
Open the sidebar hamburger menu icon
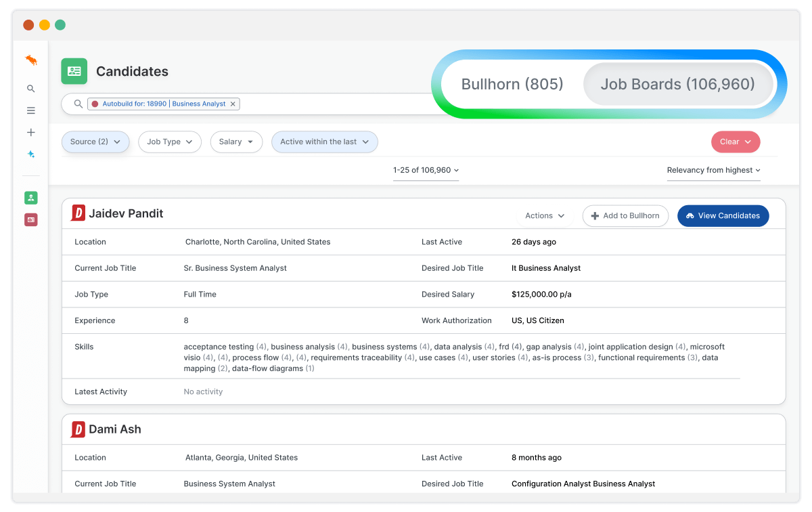(31, 110)
